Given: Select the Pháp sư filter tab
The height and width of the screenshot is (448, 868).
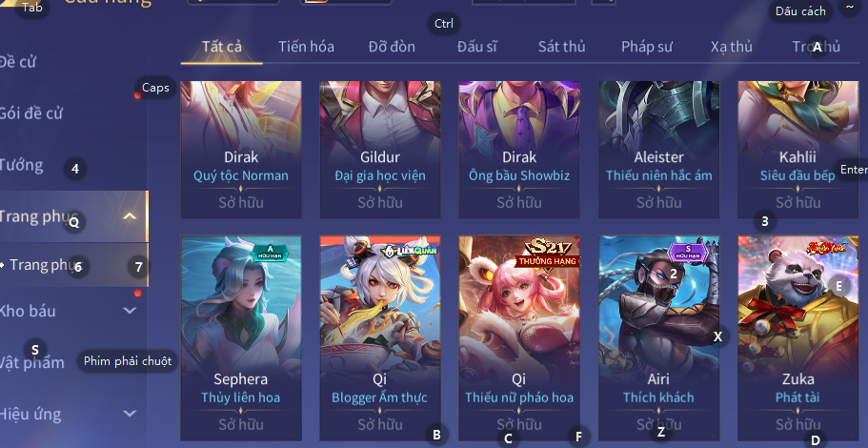Looking at the screenshot, I should [647, 47].
